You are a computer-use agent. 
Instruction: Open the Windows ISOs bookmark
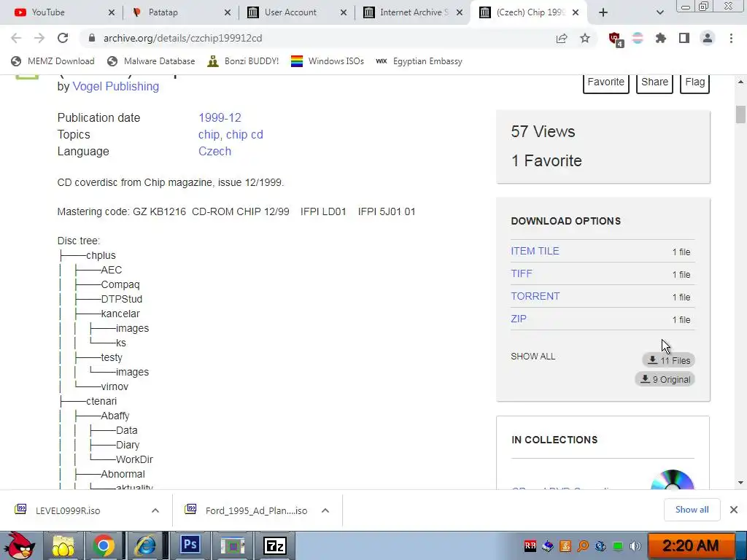click(x=328, y=61)
